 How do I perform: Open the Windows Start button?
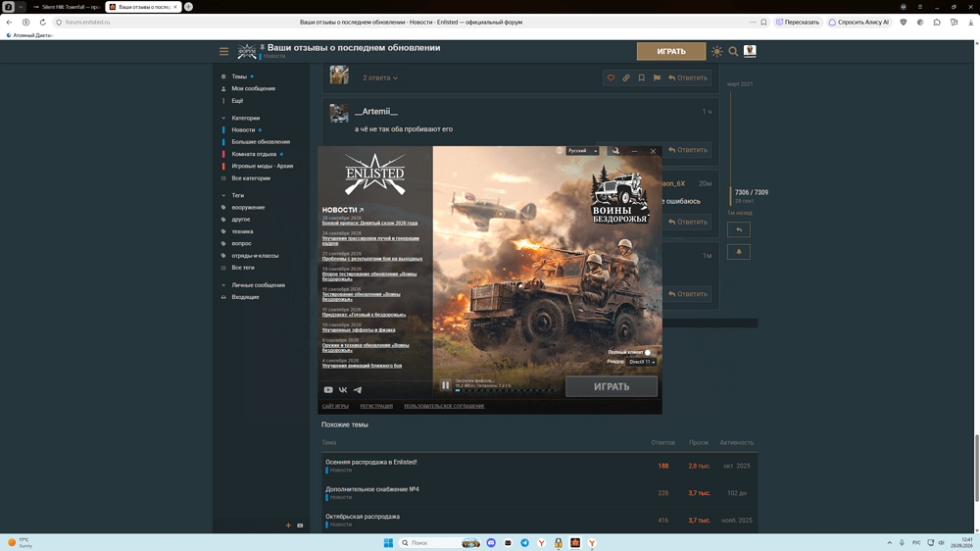[x=388, y=543]
